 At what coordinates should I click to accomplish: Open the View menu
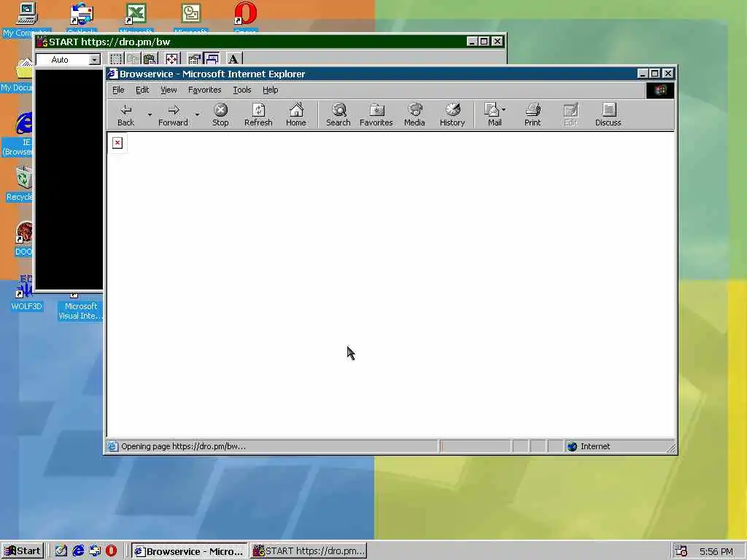coord(169,90)
